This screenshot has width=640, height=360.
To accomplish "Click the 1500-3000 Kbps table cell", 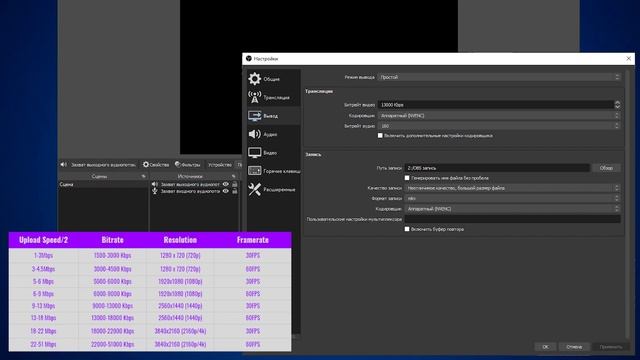I will pyautogui.click(x=112, y=256).
